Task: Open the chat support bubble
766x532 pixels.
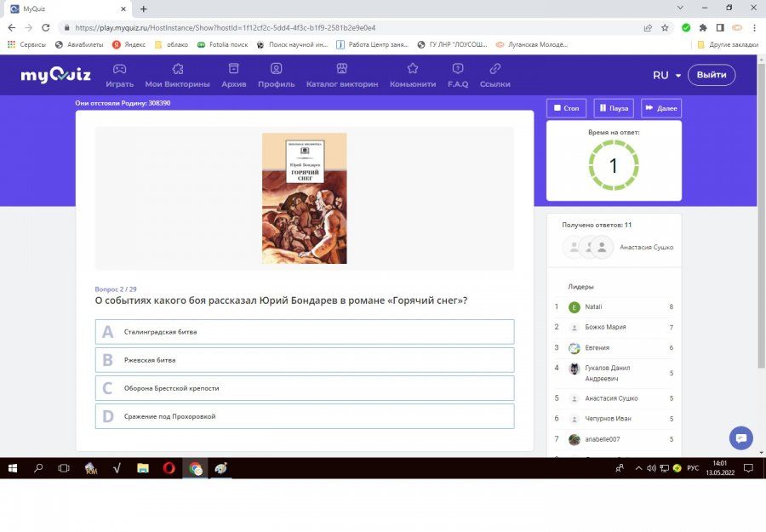Action: tap(740, 438)
